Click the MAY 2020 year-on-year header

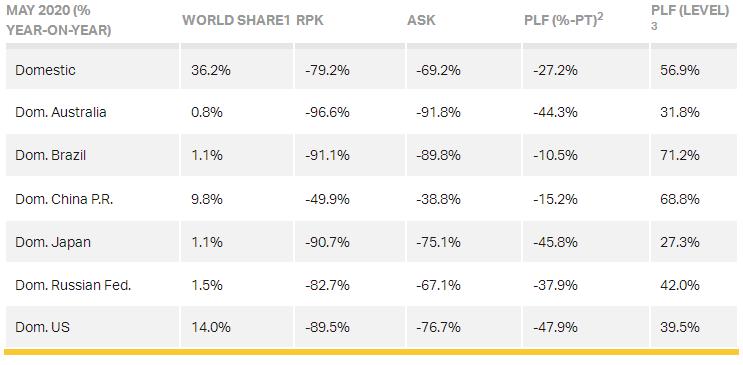tap(58, 20)
